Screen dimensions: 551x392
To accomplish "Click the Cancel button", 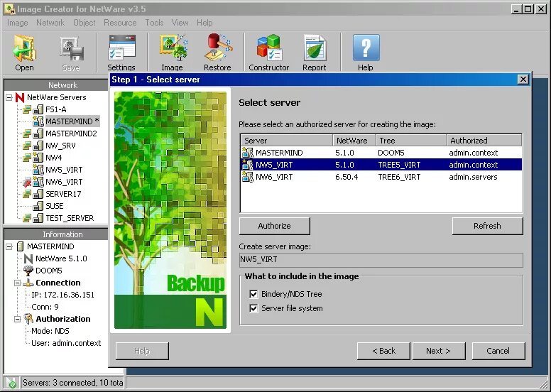I will click(498, 351).
